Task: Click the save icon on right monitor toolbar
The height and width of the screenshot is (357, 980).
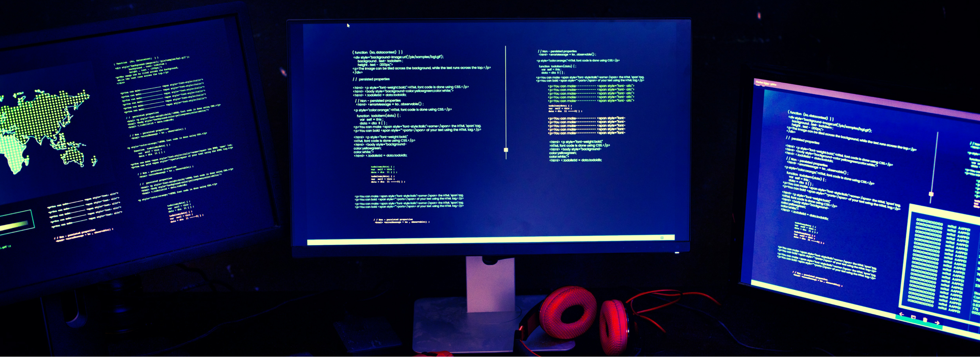Action: point(913,317)
